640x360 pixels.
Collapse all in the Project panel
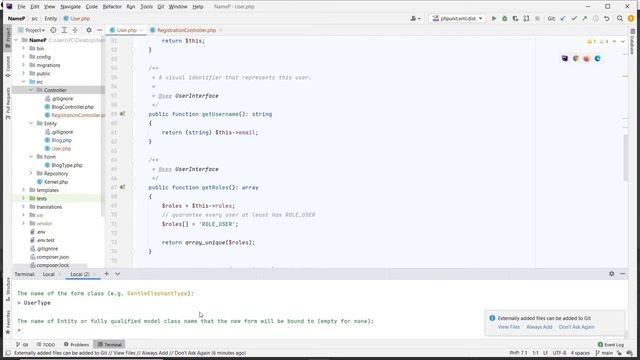pyautogui.click(x=75, y=30)
